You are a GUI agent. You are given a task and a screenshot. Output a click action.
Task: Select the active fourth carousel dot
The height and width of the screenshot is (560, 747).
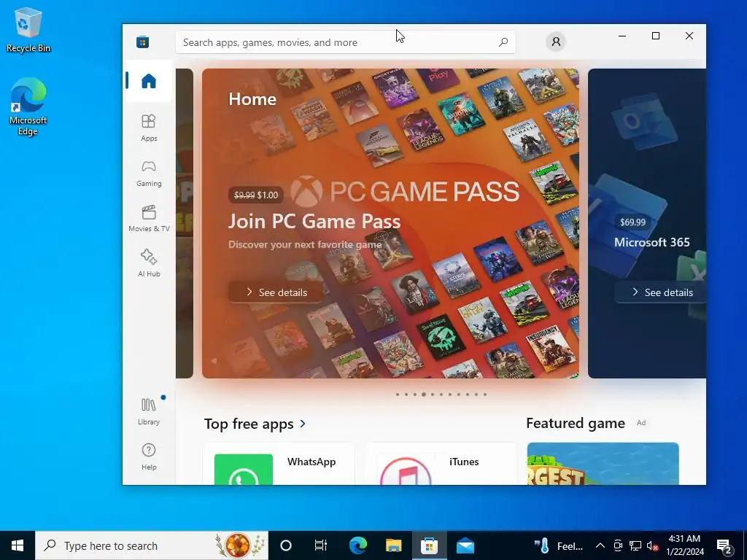click(424, 394)
